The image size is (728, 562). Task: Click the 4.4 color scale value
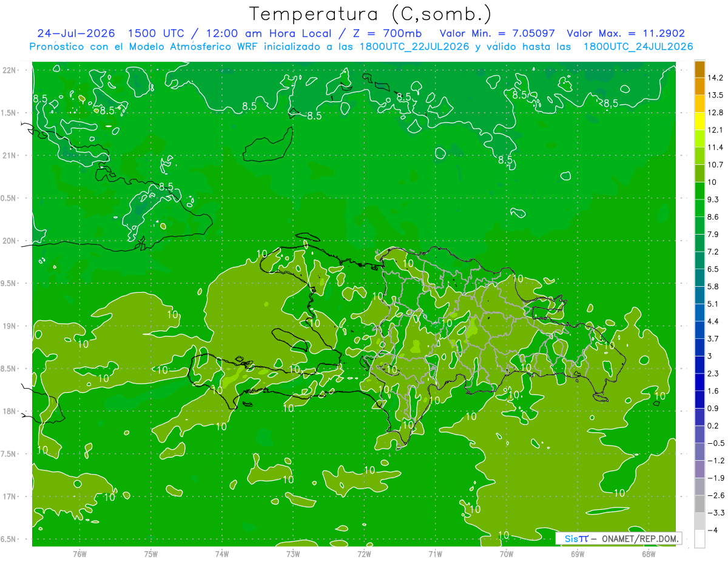713,321
